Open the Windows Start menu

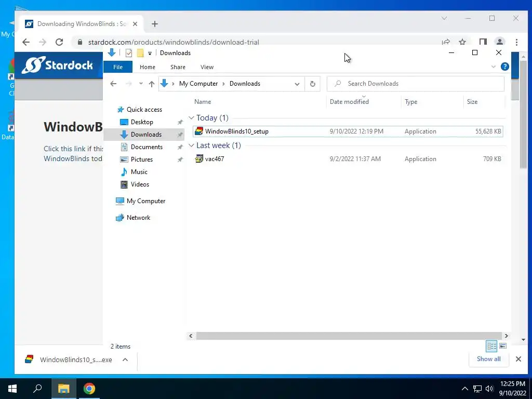(x=12, y=389)
